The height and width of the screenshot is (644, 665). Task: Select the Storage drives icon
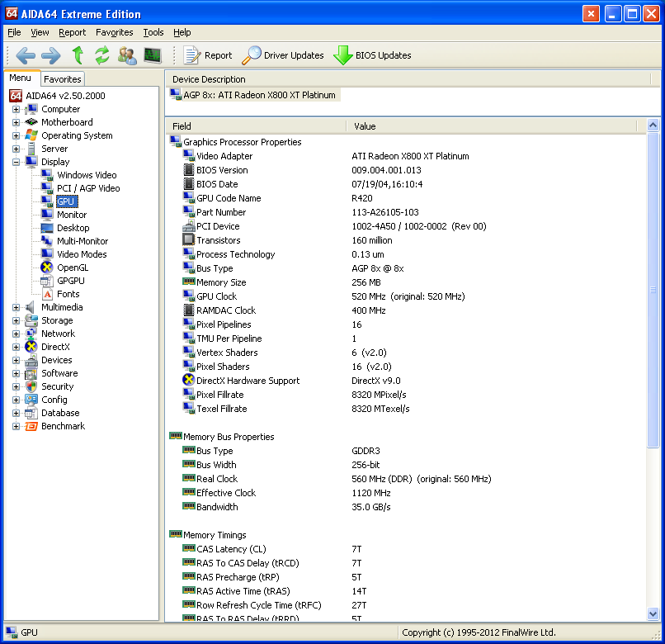(31, 320)
